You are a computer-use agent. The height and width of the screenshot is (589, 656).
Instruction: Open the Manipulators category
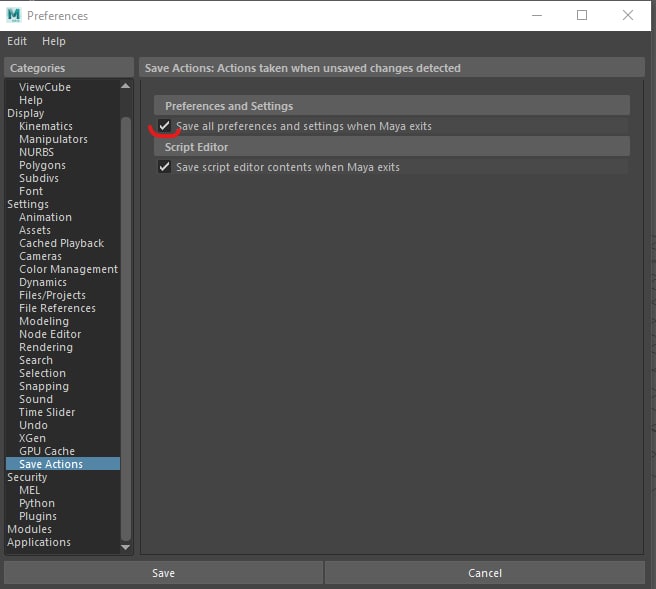pos(53,139)
